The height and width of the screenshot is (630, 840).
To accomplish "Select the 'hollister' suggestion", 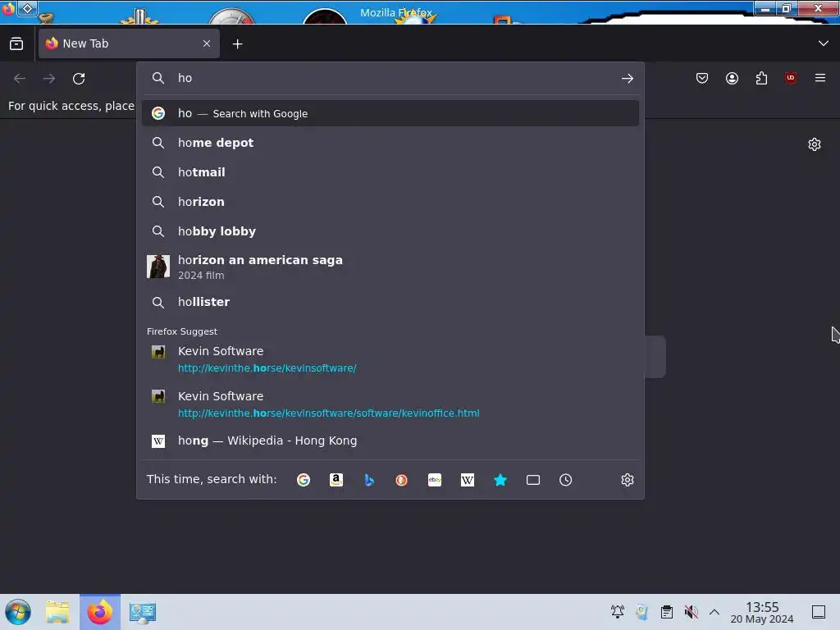I will [x=390, y=302].
